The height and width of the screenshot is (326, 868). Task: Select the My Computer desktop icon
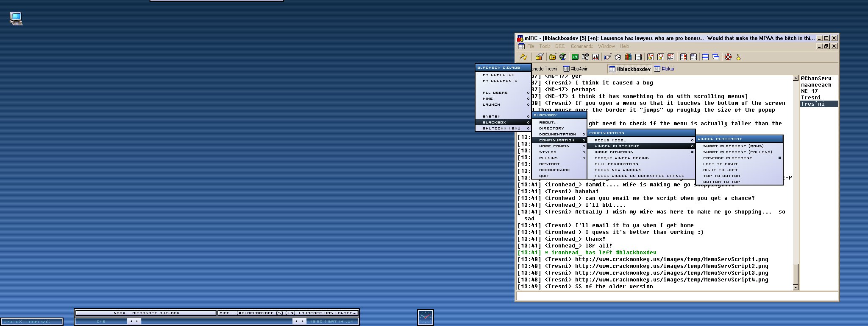(16, 18)
